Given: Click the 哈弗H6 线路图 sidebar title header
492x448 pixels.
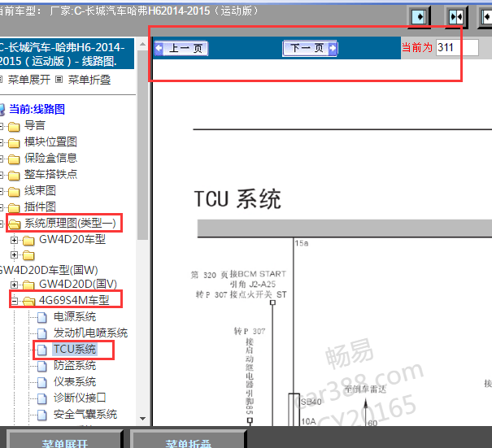Looking at the screenshot, I should (x=67, y=54).
